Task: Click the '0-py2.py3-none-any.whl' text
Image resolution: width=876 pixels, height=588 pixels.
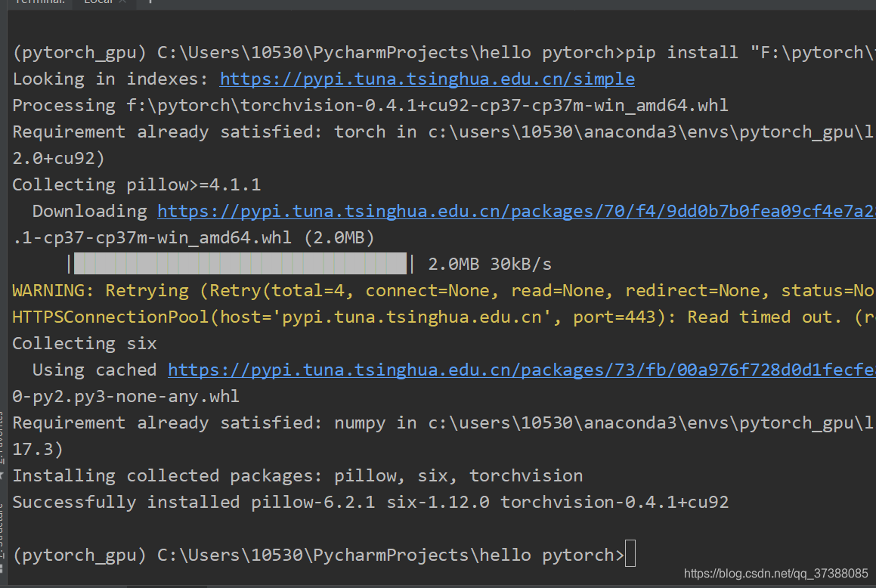Action: 125,397
